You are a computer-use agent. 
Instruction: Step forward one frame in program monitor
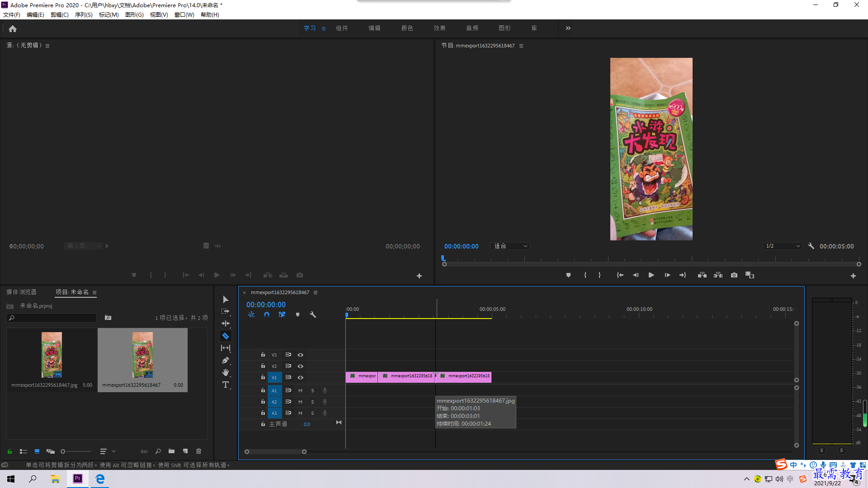pyautogui.click(x=667, y=275)
